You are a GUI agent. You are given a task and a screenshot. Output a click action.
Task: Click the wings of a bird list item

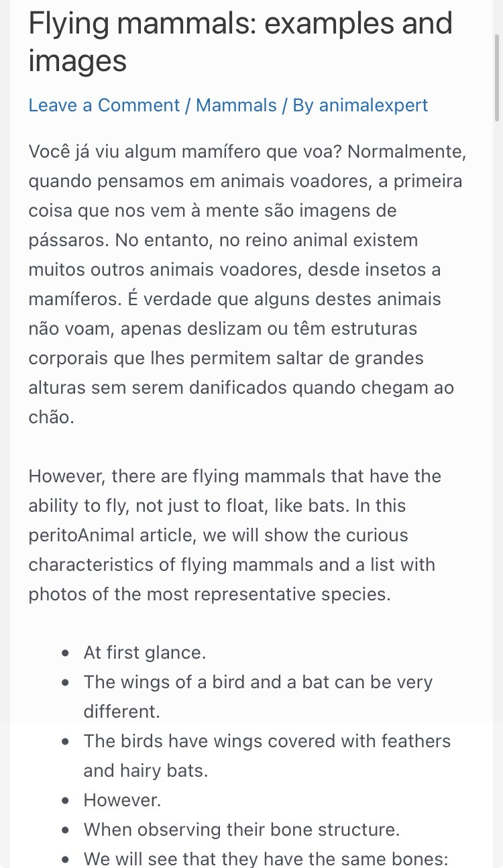point(258,696)
